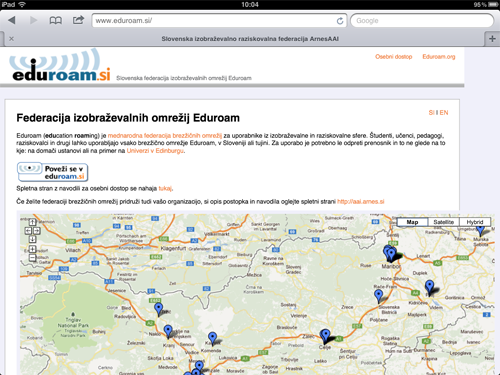This screenshot has width=500, height=375.
Task: Zoom in the map with plus control
Action: coord(32,249)
